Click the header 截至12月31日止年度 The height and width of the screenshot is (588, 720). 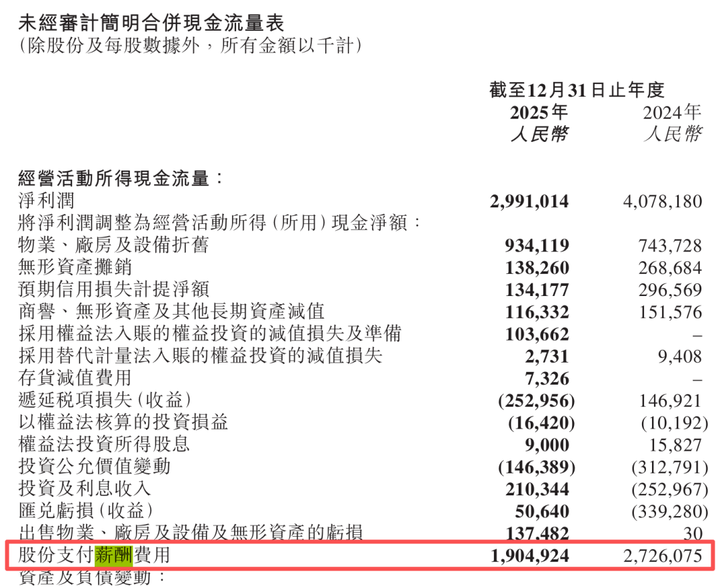pos(577,89)
